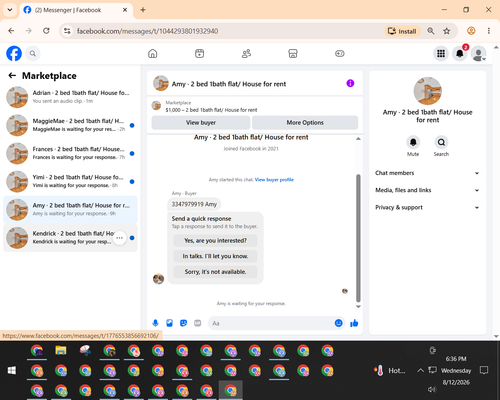Open the Gaming controller icon
The width and height of the screenshot is (500, 400).
(x=340, y=53)
